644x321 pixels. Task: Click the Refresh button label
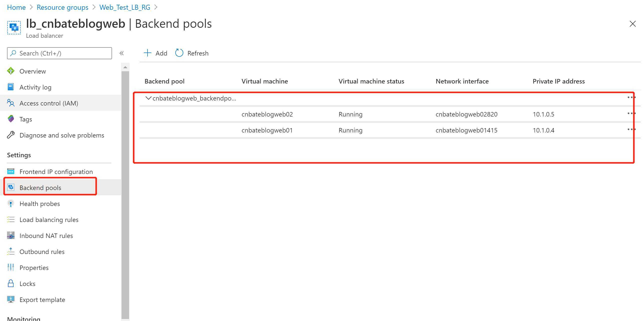click(198, 53)
